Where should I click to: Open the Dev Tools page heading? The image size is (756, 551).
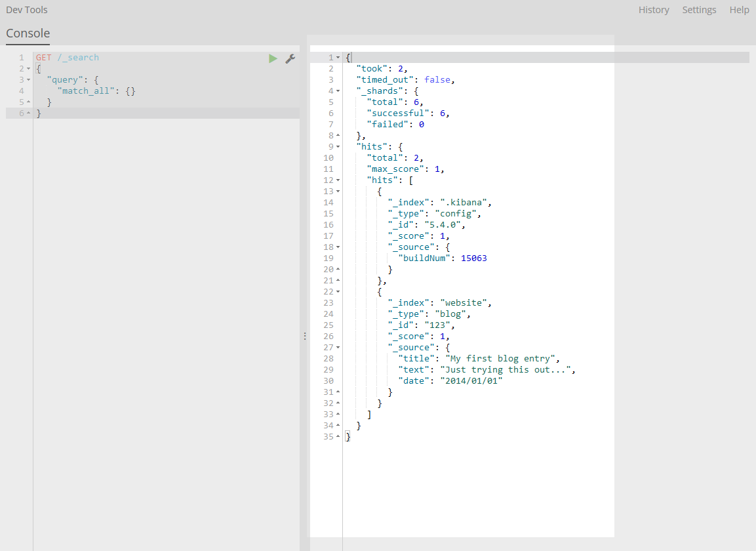26,9
